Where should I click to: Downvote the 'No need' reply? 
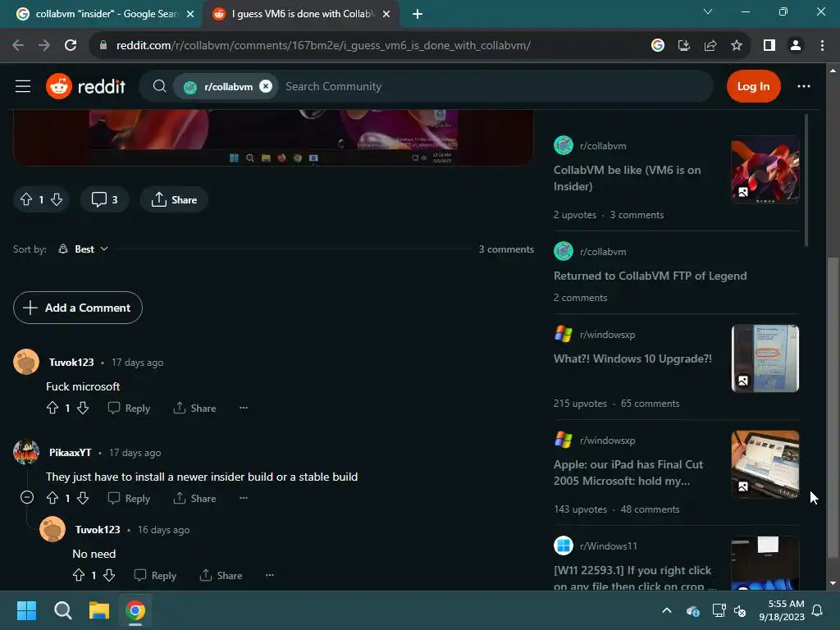click(109, 575)
